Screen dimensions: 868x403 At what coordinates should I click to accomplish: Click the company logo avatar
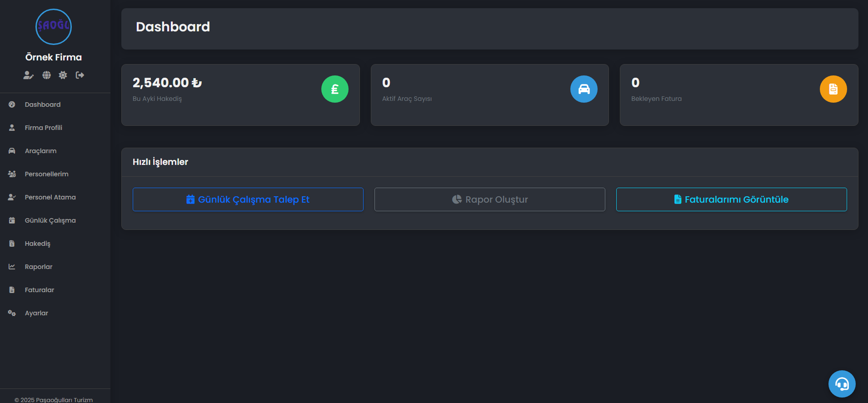(54, 27)
